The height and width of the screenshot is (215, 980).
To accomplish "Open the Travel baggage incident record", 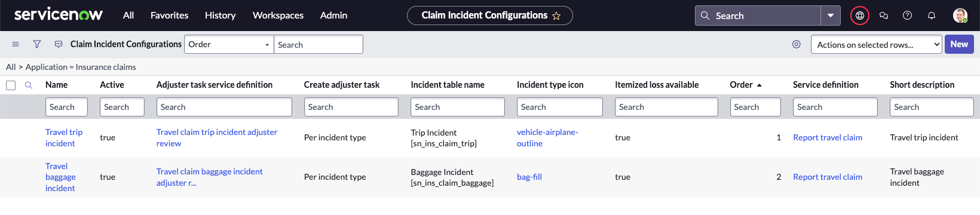I will pos(60,177).
